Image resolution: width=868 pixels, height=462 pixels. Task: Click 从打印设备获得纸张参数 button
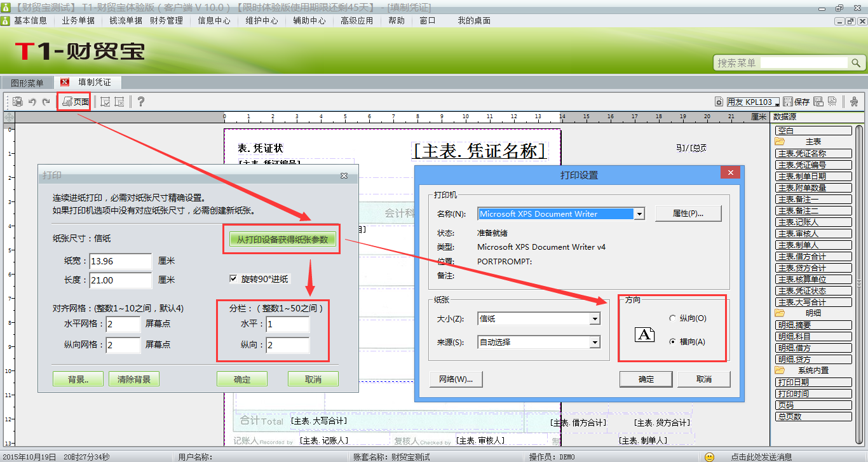[283, 240]
